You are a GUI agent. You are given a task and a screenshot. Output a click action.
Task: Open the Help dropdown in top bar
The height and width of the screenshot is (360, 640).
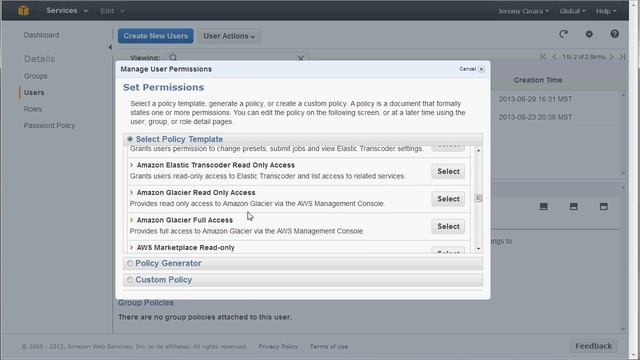click(x=606, y=11)
